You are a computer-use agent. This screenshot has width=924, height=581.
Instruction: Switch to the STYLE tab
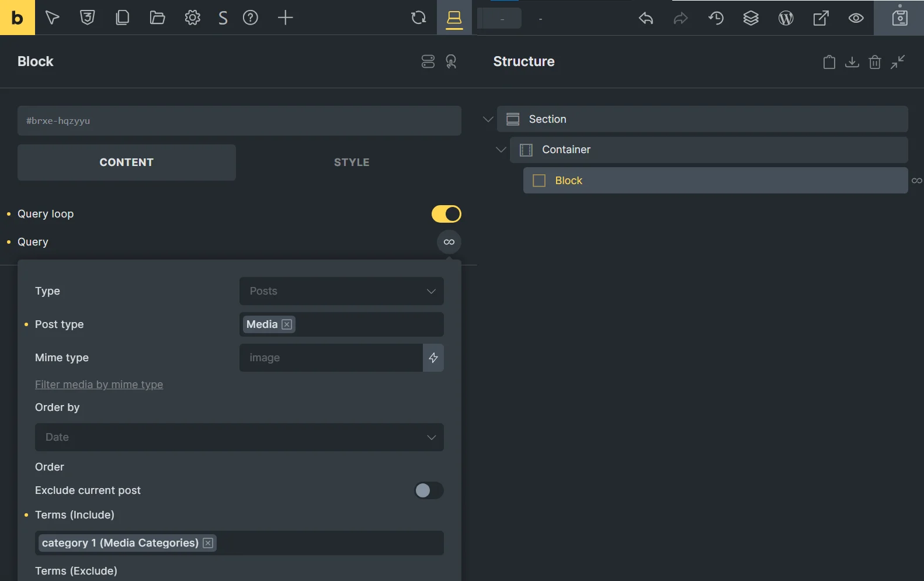click(352, 162)
